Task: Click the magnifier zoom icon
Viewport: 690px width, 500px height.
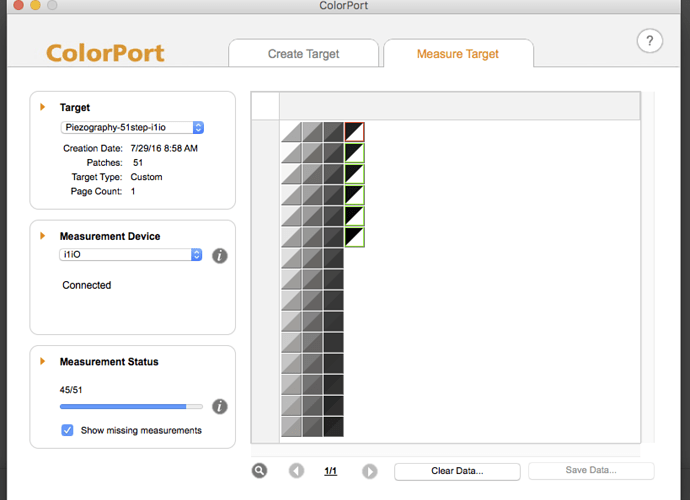Action: click(x=260, y=471)
